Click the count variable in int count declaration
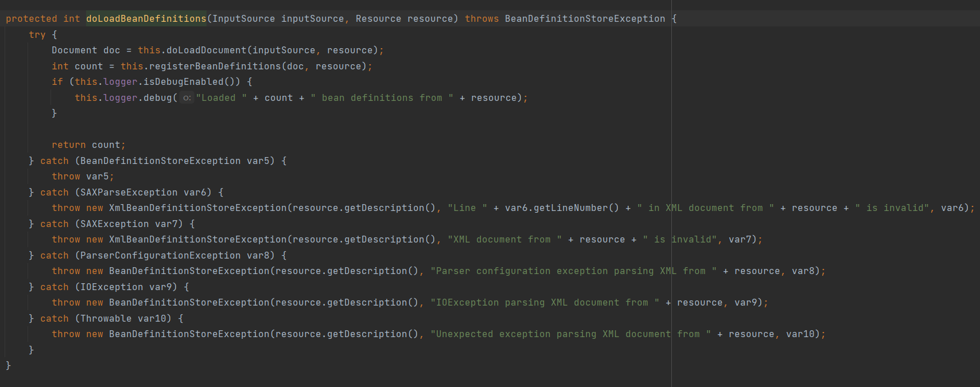The height and width of the screenshot is (387, 980). [x=89, y=67]
